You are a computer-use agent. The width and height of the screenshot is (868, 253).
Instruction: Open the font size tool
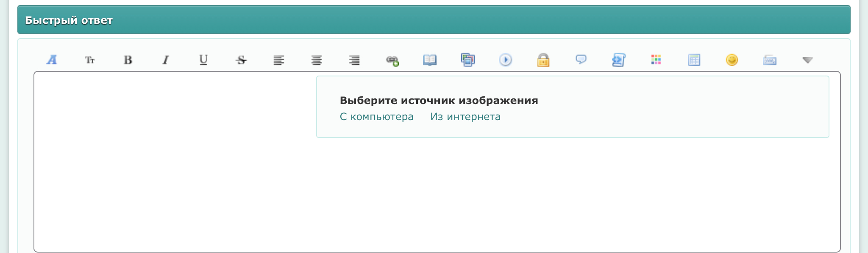(x=90, y=60)
